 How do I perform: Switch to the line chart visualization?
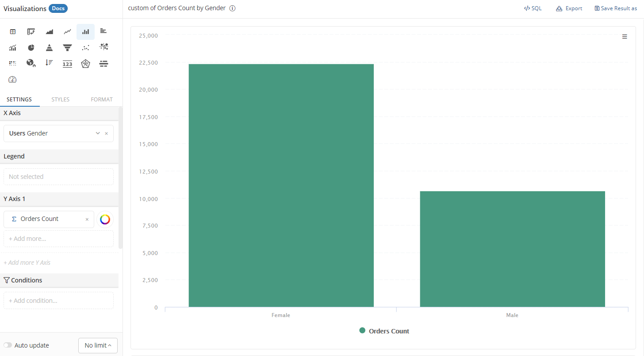tap(67, 31)
